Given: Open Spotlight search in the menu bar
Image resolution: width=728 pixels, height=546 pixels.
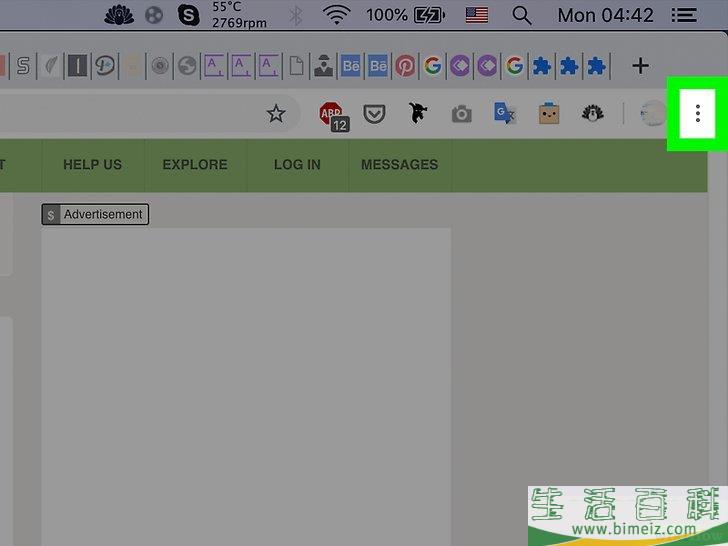Looking at the screenshot, I should tap(521, 15).
